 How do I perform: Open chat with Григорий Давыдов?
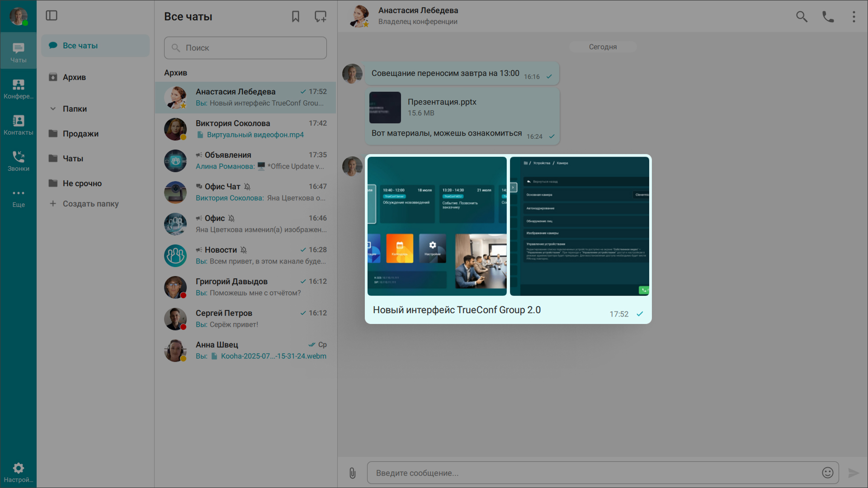[x=245, y=287]
